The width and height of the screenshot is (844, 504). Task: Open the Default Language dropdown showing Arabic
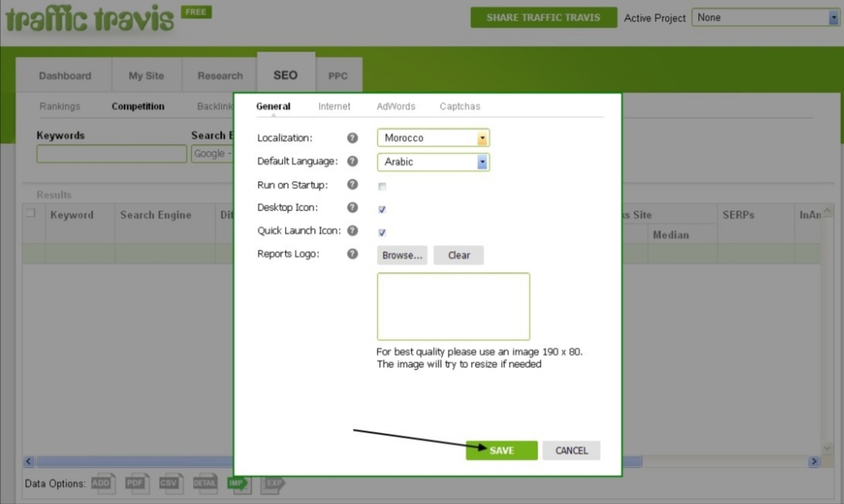433,162
